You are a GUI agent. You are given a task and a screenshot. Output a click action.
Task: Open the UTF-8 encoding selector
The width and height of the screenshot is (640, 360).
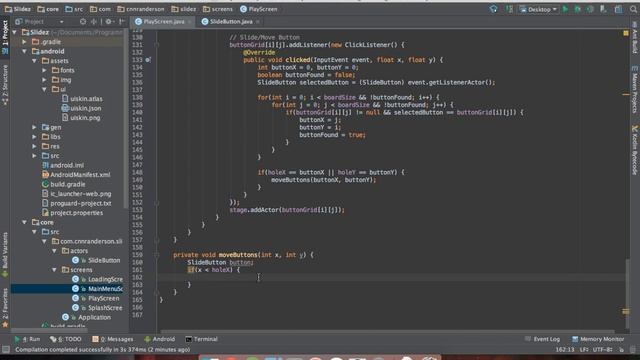602,350
